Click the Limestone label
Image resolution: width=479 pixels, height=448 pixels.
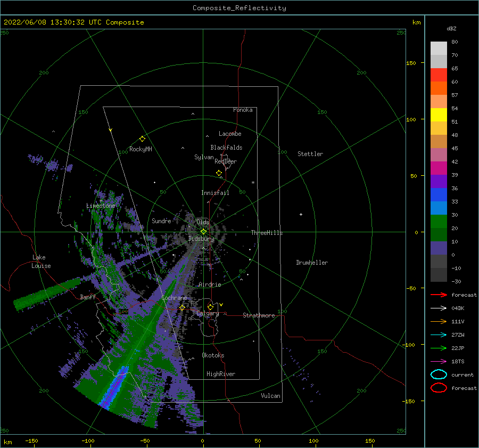(x=101, y=206)
